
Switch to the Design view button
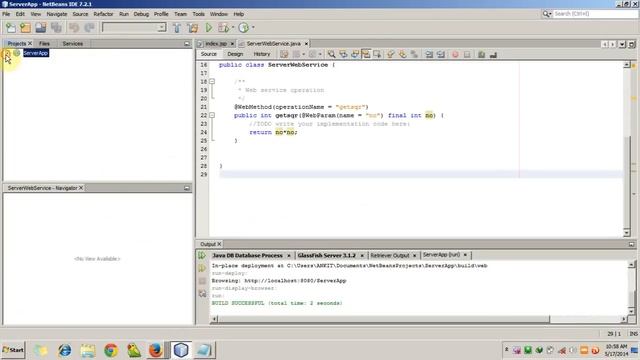[x=235, y=54]
